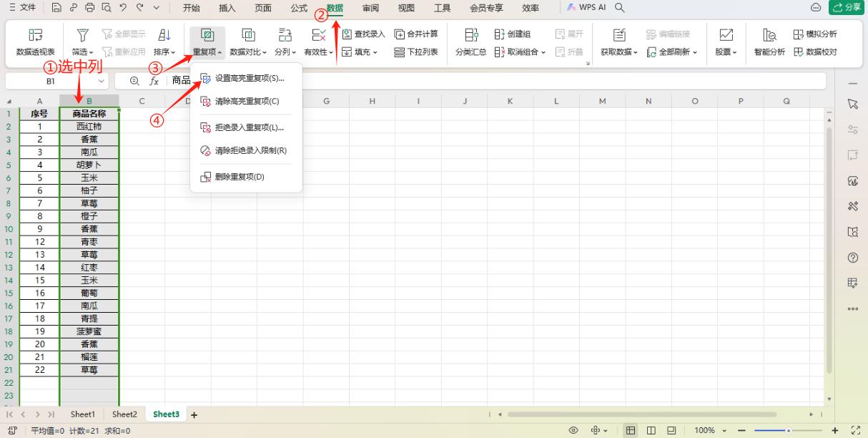Click the 数据对比 data compare icon
This screenshot has width=868, height=438.
[x=248, y=34]
